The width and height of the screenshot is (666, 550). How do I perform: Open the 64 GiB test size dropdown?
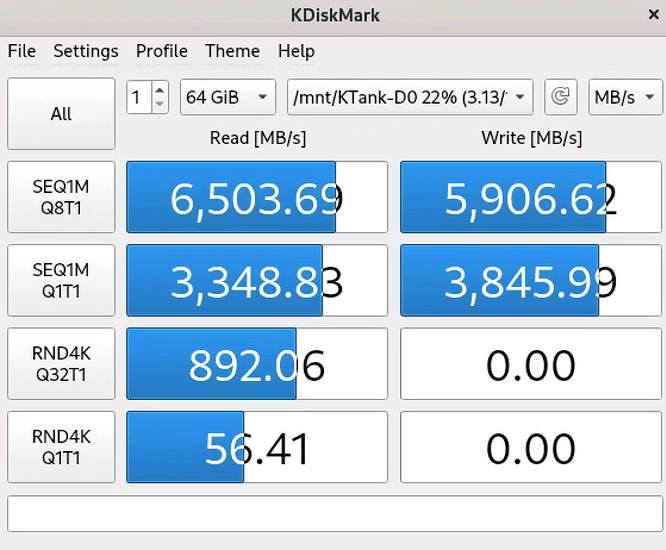tap(228, 97)
